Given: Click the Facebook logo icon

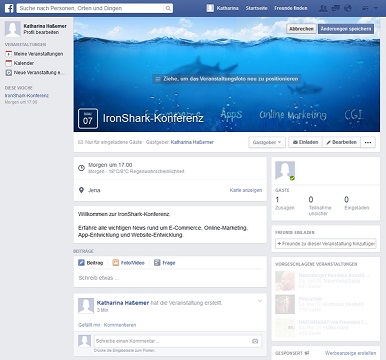Looking at the screenshot, I should tap(9, 8).
